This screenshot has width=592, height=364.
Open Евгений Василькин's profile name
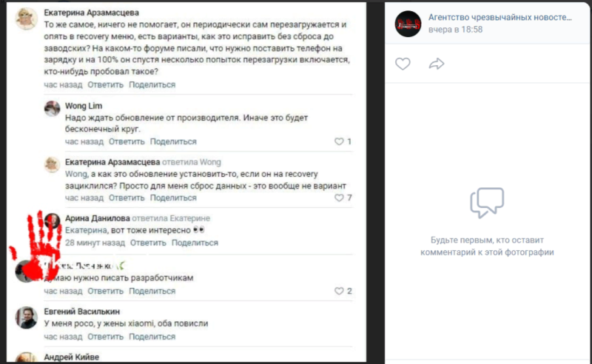(x=81, y=311)
